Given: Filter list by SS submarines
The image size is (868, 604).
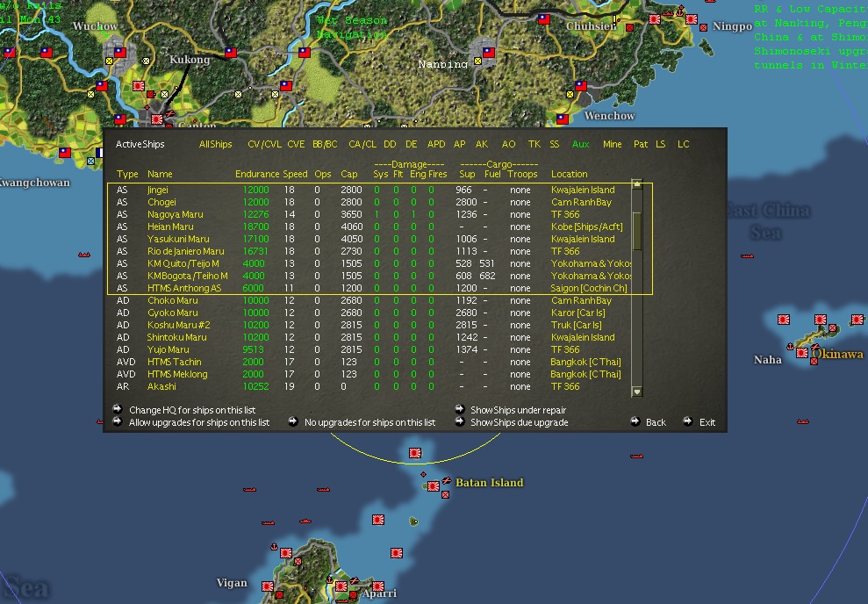Looking at the screenshot, I should tap(554, 144).
